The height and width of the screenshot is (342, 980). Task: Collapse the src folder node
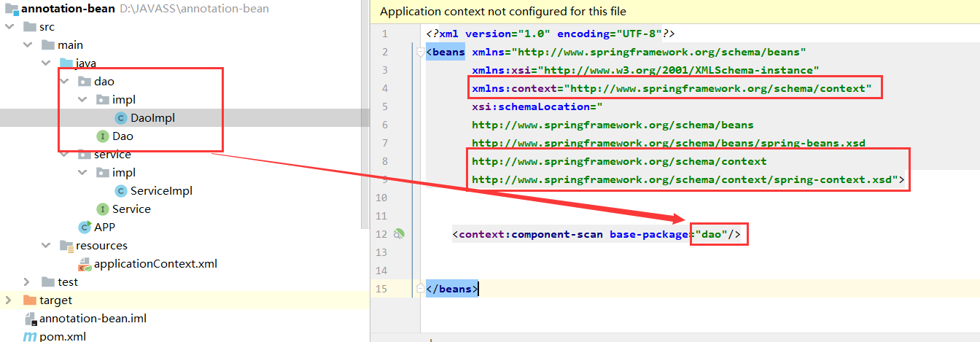tap(9, 27)
